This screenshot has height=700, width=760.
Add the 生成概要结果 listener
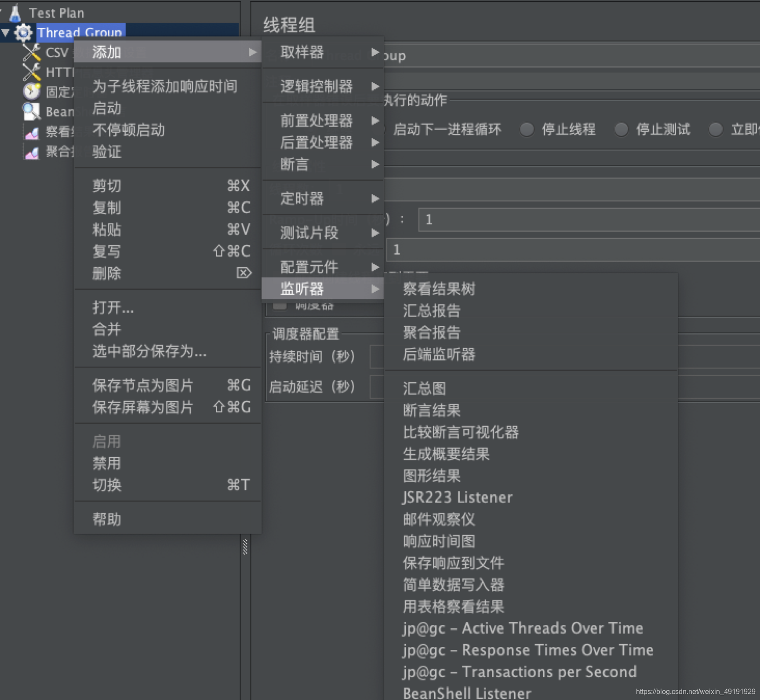pyautogui.click(x=531, y=454)
